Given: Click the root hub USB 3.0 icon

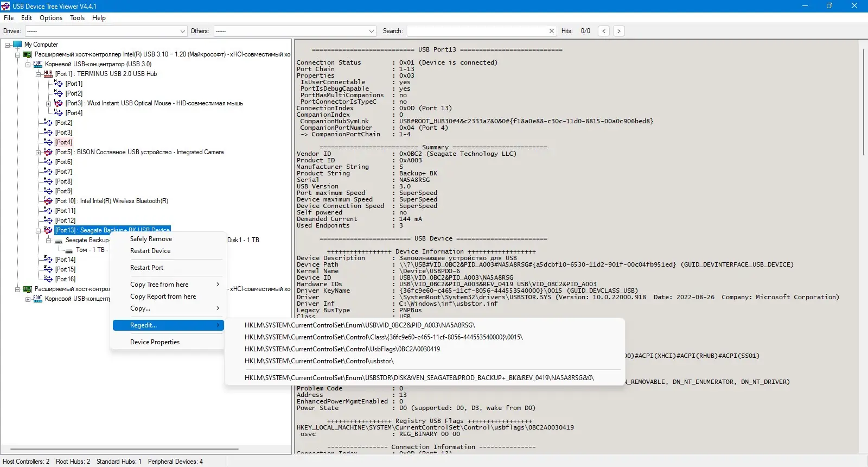Looking at the screenshot, I should (38, 64).
